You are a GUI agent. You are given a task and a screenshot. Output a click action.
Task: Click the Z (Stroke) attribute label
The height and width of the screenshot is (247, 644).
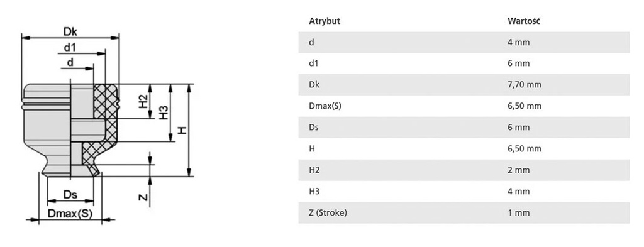(x=328, y=213)
